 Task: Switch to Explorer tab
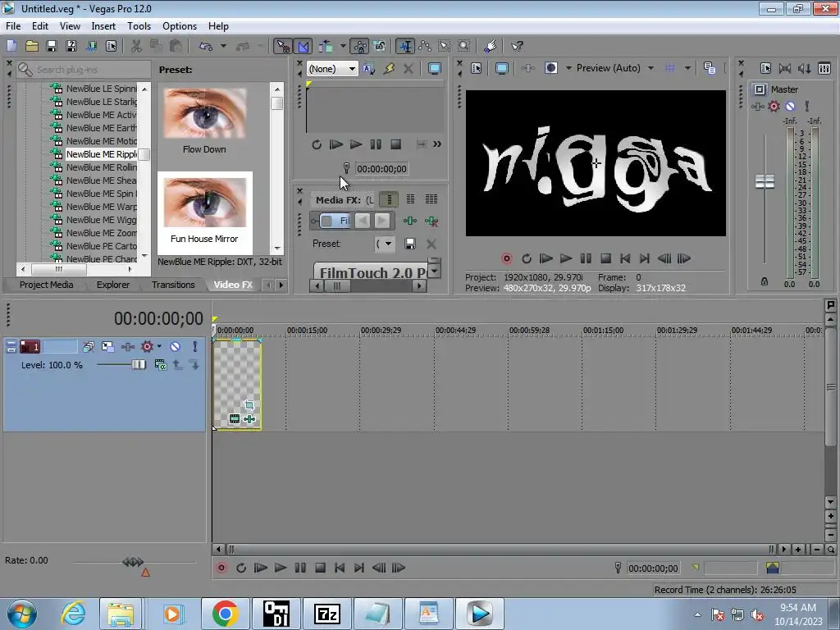(x=113, y=285)
